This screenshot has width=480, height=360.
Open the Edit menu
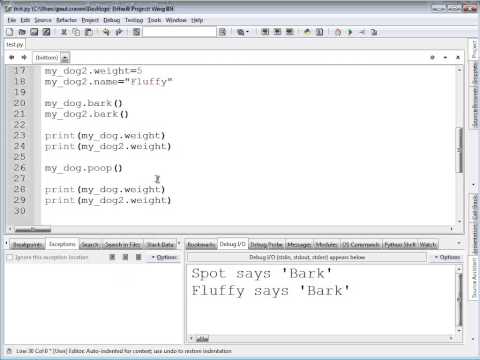25,20
